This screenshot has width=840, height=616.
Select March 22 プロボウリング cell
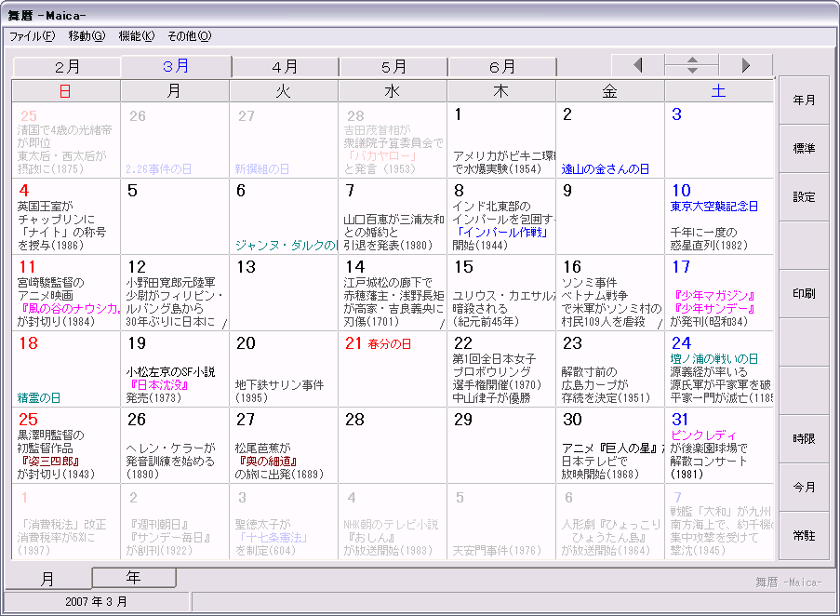500,369
